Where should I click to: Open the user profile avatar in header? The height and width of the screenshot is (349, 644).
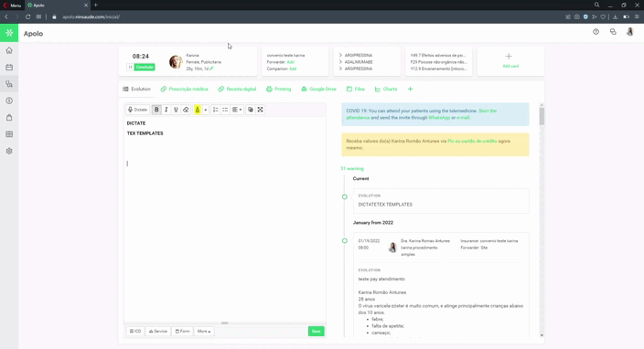click(629, 32)
